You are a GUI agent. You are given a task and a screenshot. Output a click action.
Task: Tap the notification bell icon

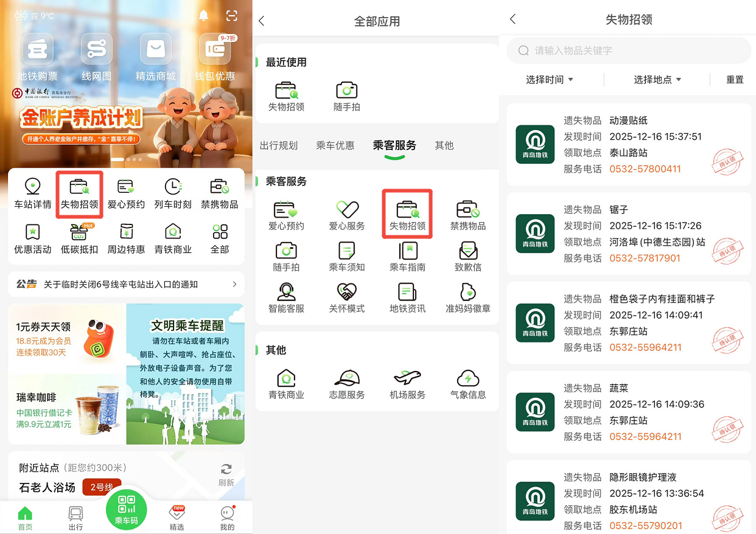[x=203, y=16]
